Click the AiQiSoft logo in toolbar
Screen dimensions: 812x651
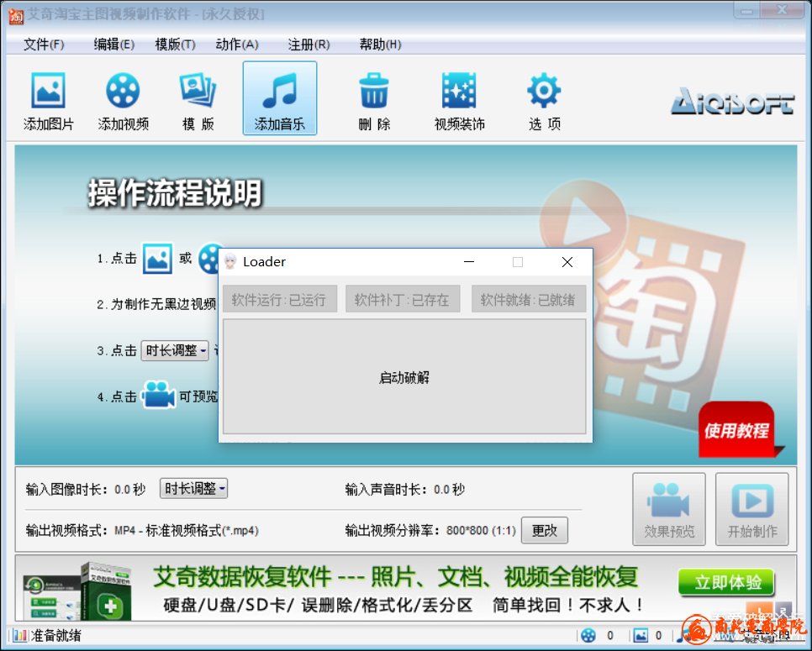click(731, 102)
